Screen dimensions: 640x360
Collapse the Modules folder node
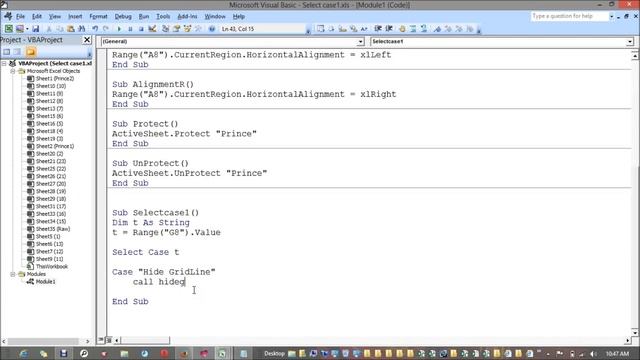(x=13, y=274)
